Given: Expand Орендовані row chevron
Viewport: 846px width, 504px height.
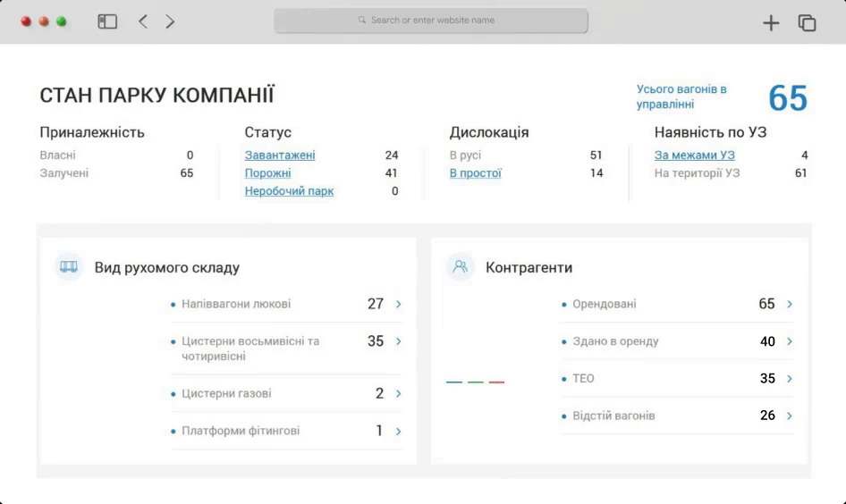Looking at the screenshot, I should pyautogui.click(x=790, y=304).
